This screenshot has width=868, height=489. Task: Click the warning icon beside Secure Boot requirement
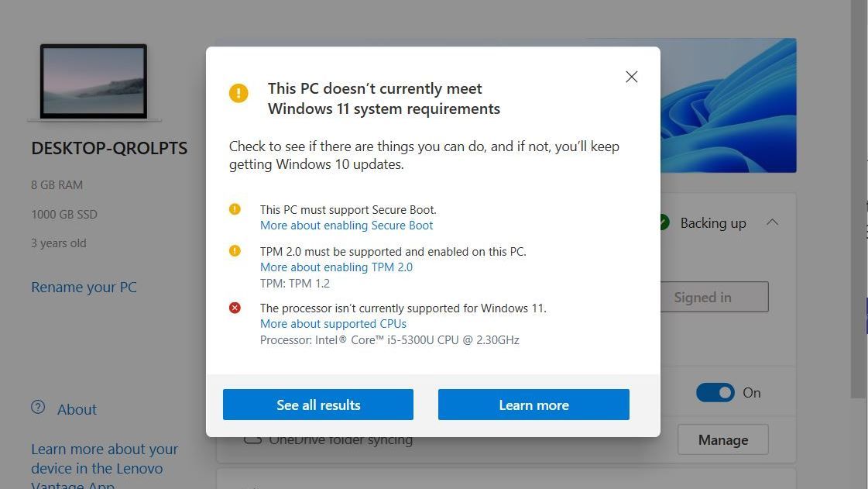coord(235,208)
